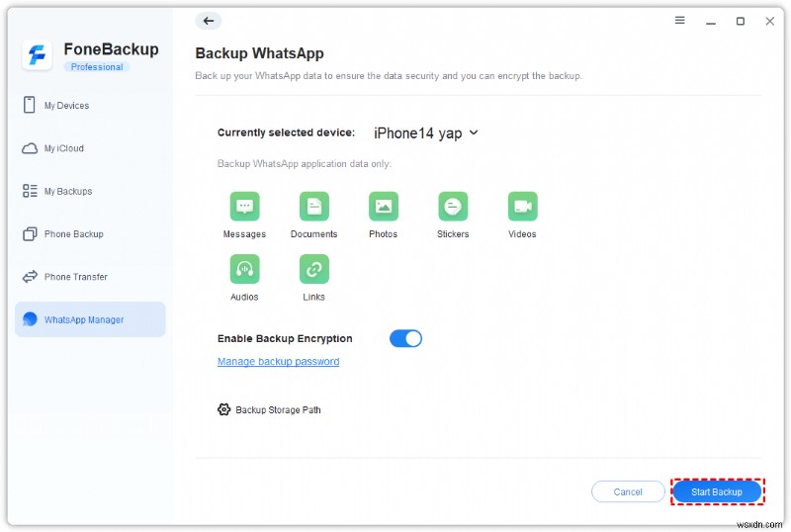Go to Phone Backup section

90,233
